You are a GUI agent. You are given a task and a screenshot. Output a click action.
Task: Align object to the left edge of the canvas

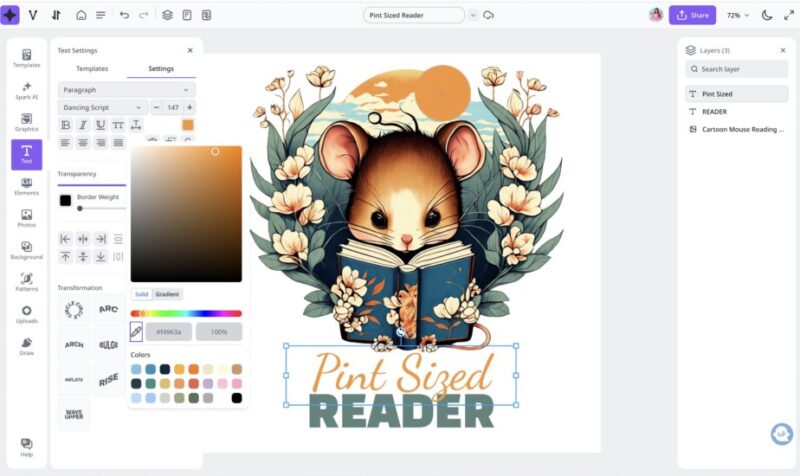(x=65, y=239)
